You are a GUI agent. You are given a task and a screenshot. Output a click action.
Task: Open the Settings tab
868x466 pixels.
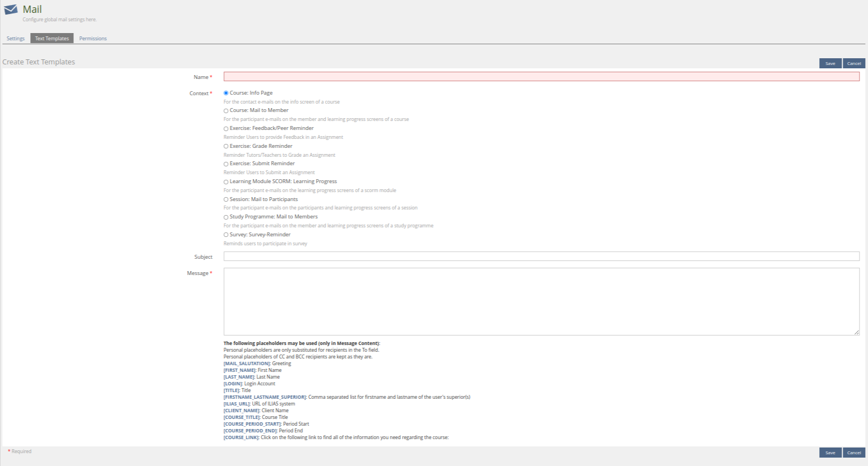coord(16,39)
